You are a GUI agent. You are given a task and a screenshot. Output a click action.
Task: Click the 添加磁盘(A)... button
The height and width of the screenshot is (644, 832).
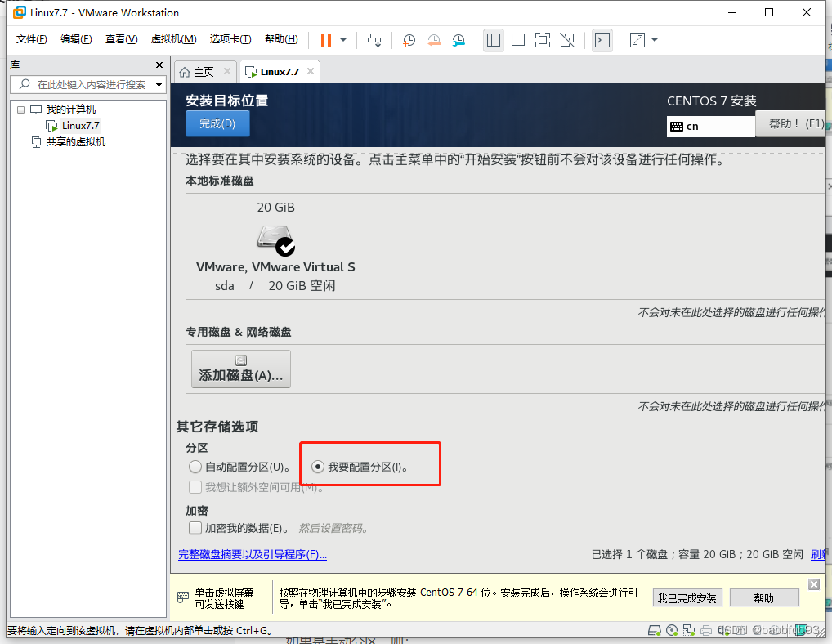(x=241, y=369)
